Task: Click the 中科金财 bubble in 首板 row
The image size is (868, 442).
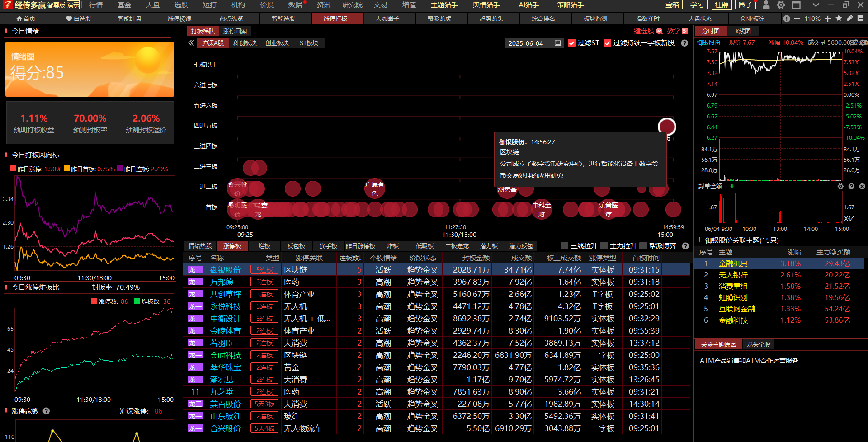Action: 542,209
